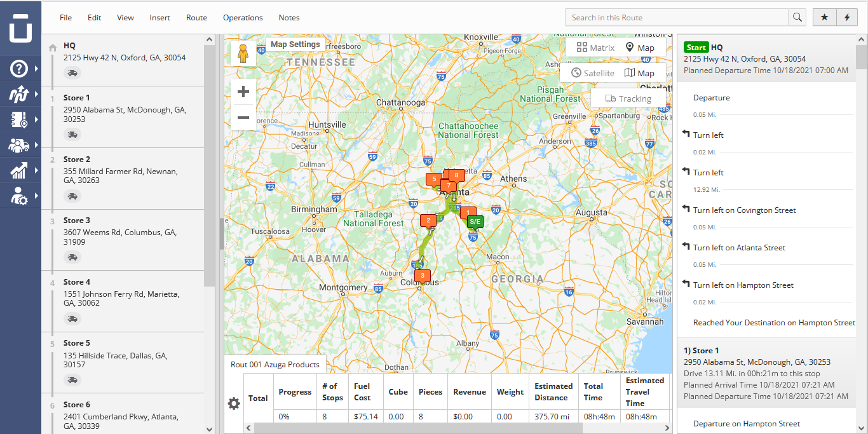Select the Rout 001 Azuga Products tab
Image resolution: width=868 pixels, height=434 pixels.
[x=275, y=365]
